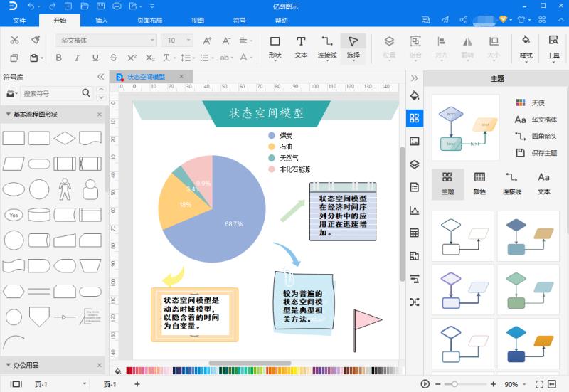Screen dimensions: 569x392
Task: Click the 搜索符号 symbol search field
Action: pyautogui.click(x=50, y=93)
